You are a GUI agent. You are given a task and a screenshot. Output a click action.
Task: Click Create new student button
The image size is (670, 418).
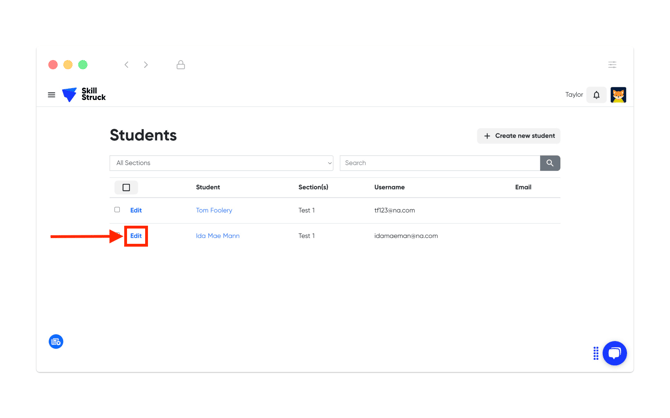coord(518,136)
